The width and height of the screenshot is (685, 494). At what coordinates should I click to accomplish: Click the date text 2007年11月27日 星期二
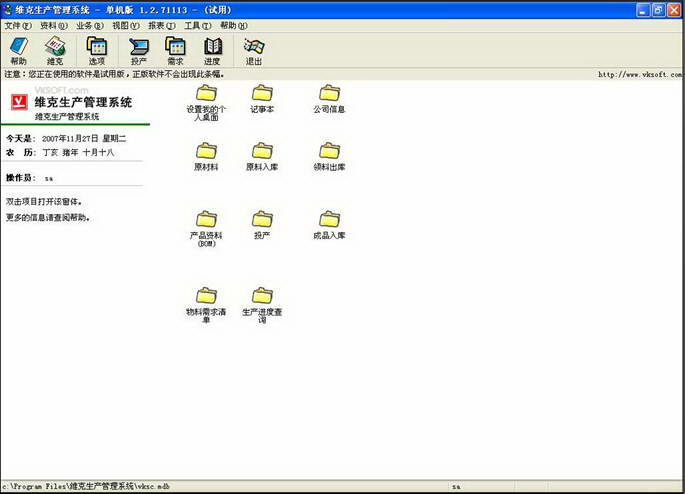(84, 139)
